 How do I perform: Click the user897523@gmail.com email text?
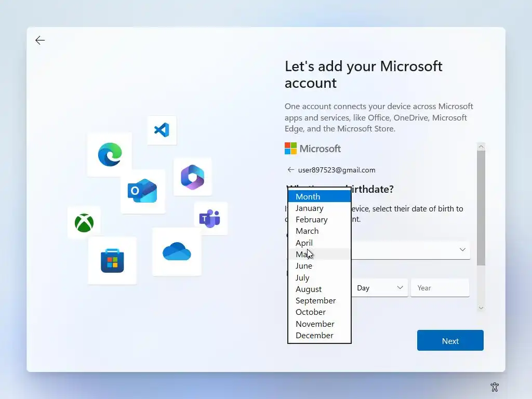[337, 170]
